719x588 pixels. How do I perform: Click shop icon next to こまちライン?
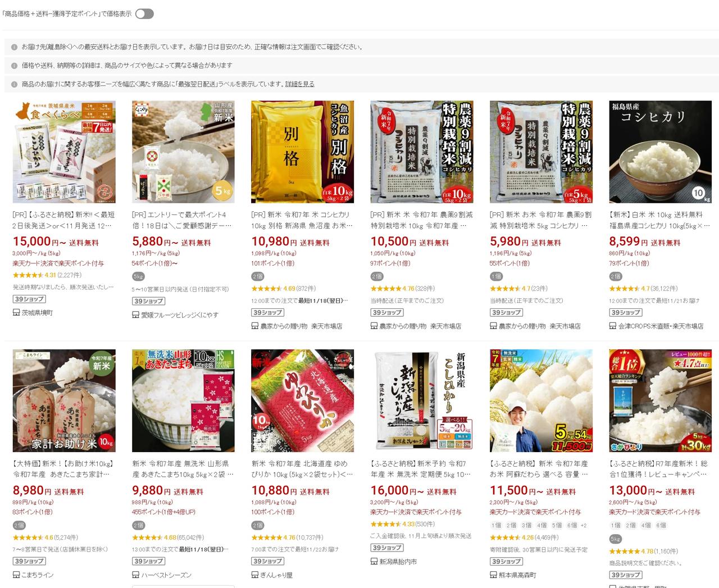[x=16, y=575]
